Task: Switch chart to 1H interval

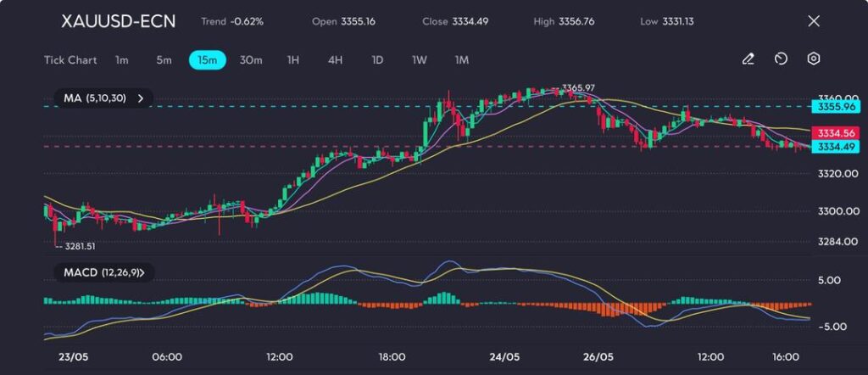Action: (x=293, y=60)
